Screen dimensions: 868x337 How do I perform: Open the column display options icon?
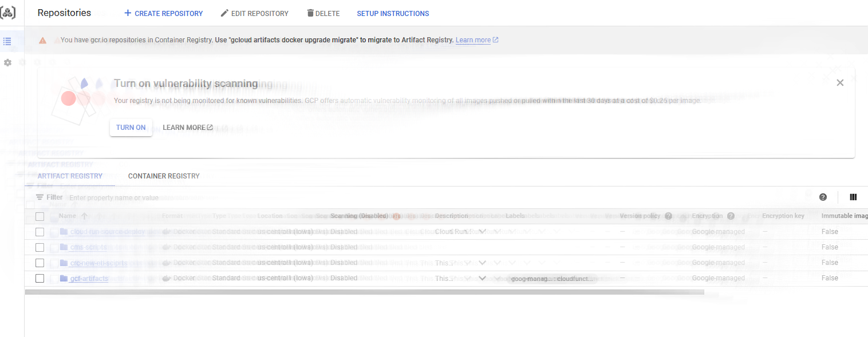[853, 197]
